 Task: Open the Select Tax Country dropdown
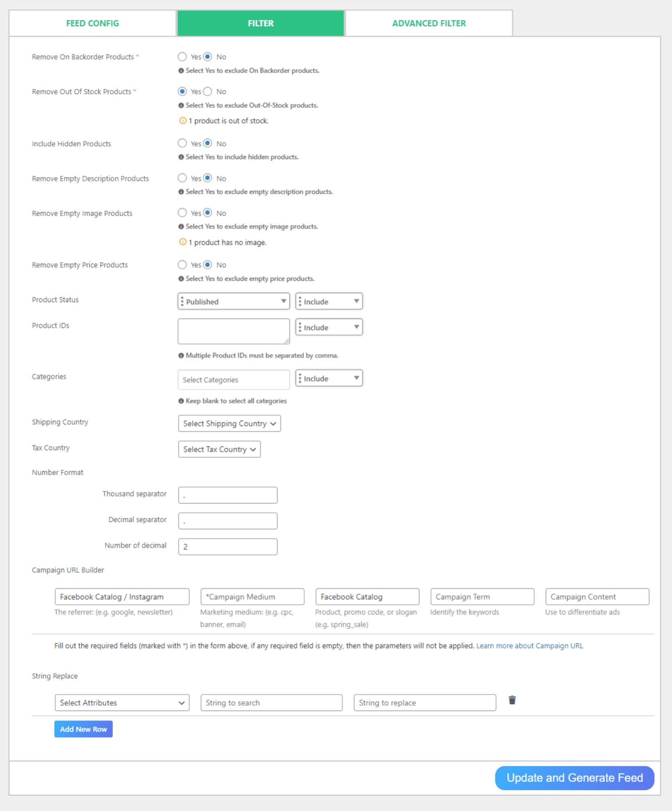pyautogui.click(x=219, y=449)
